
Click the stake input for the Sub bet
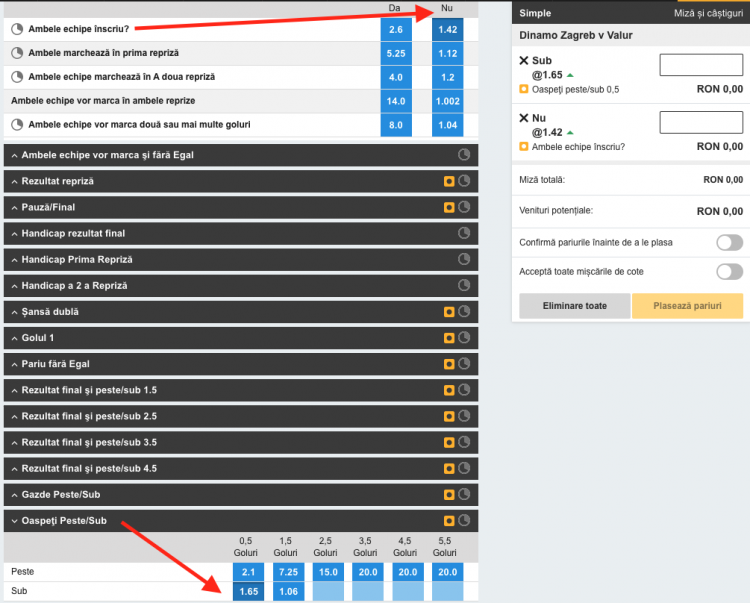pos(701,66)
